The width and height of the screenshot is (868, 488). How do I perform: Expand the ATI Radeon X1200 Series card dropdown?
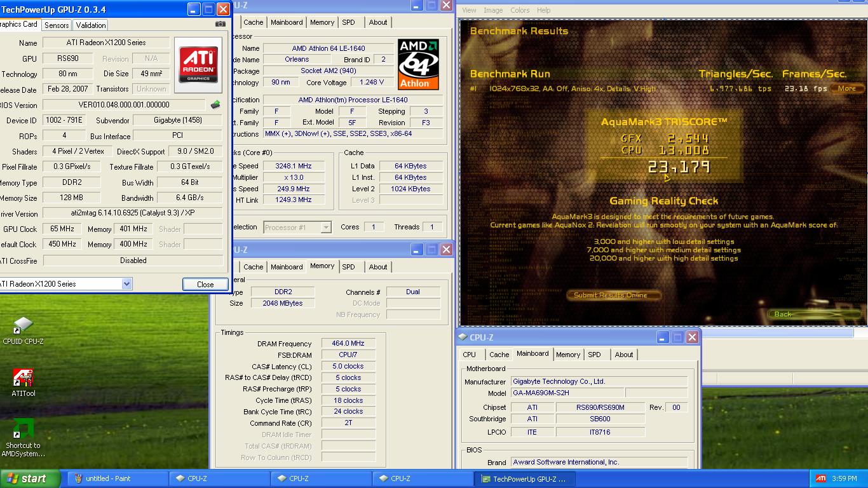126,284
